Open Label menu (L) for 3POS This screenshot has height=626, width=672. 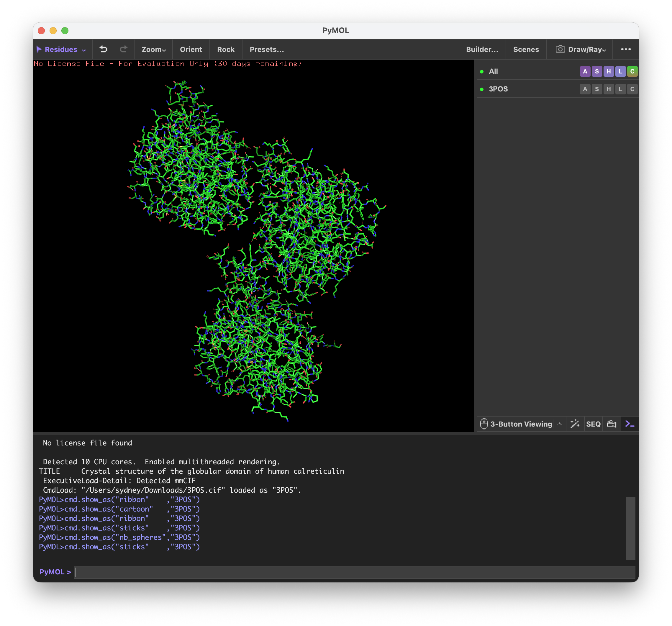(x=620, y=89)
